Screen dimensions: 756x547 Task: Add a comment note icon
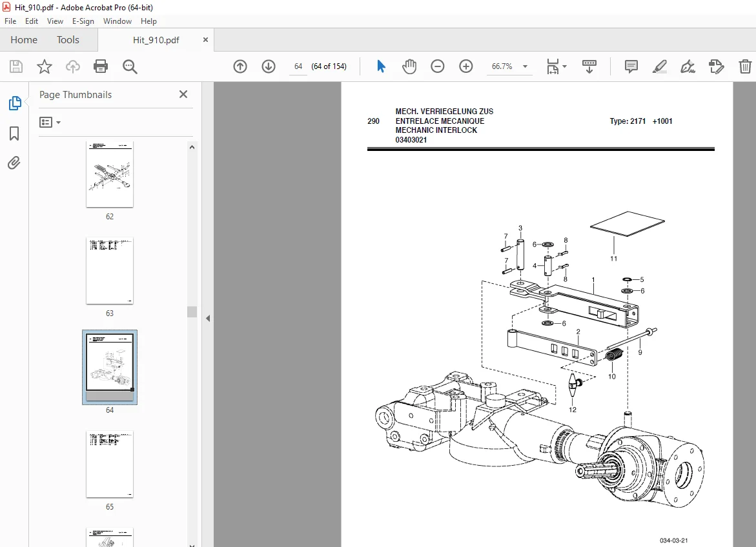(x=631, y=66)
